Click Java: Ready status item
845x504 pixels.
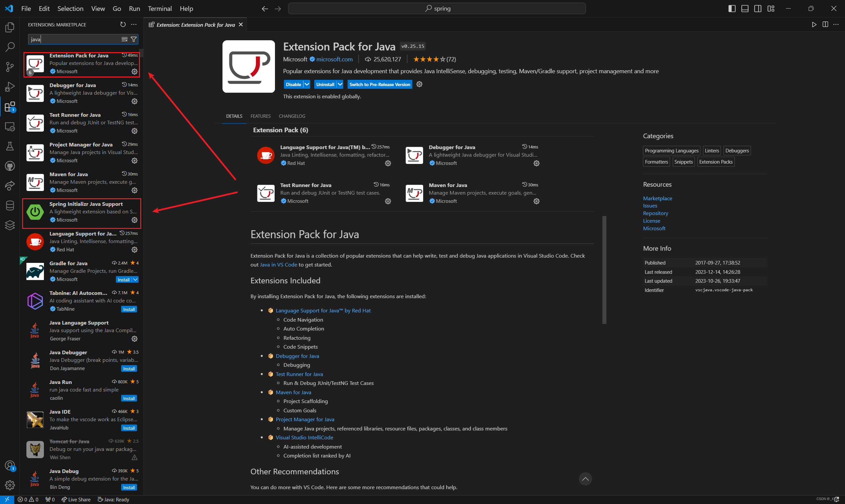click(113, 500)
